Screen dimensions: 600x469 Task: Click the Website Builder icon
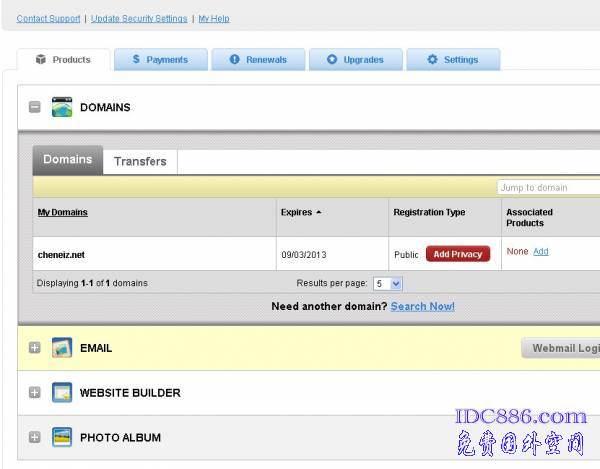[x=62, y=393]
